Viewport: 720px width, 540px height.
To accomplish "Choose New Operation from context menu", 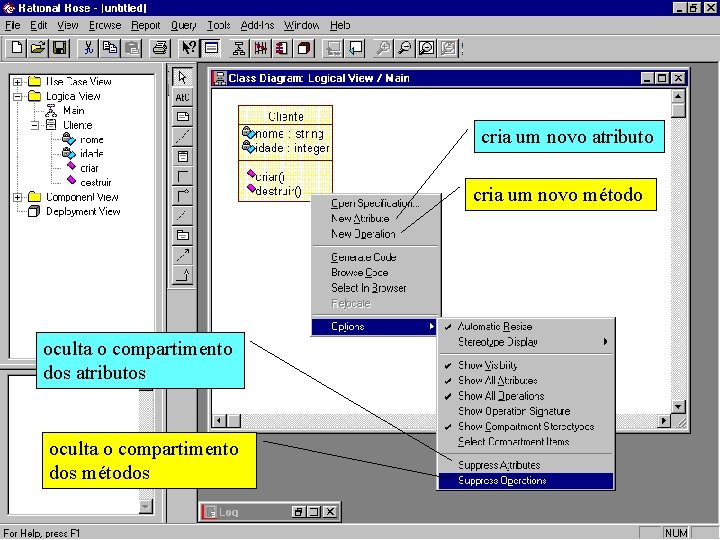I will pyautogui.click(x=376, y=234).
